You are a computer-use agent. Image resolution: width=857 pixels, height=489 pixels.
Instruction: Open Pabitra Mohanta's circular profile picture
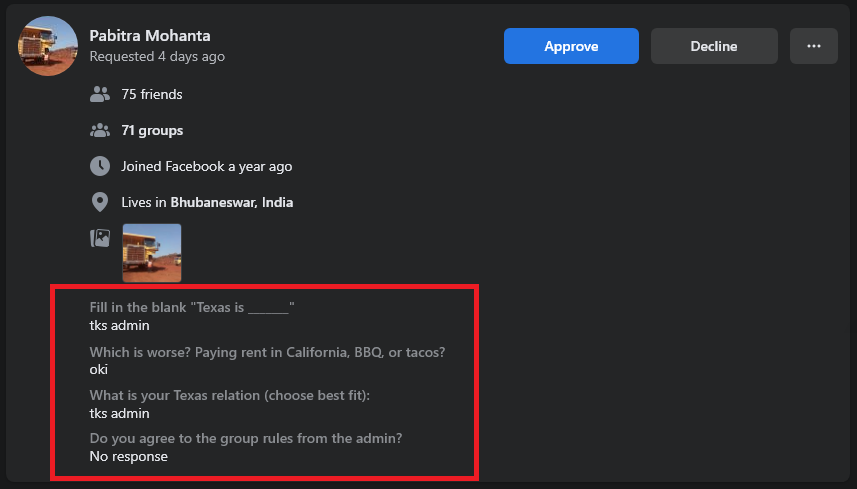pos(48,46)
